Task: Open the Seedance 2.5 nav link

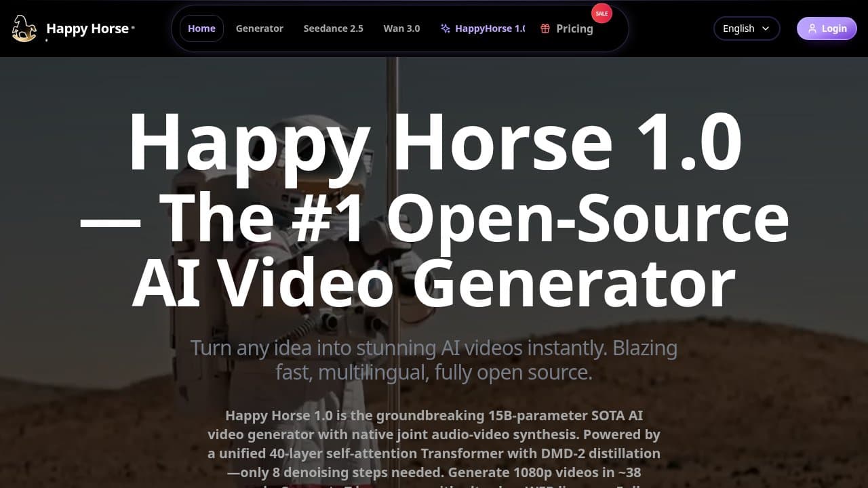Action: click(333, 28)
